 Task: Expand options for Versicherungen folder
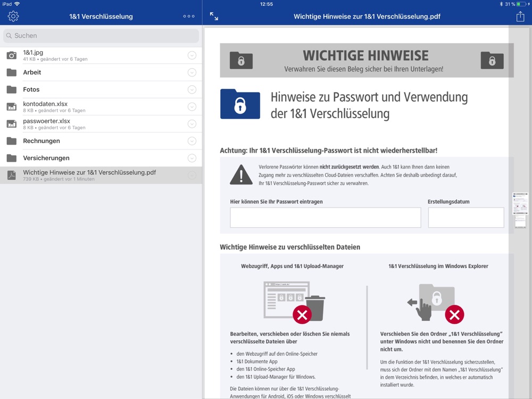click(192, 158)
